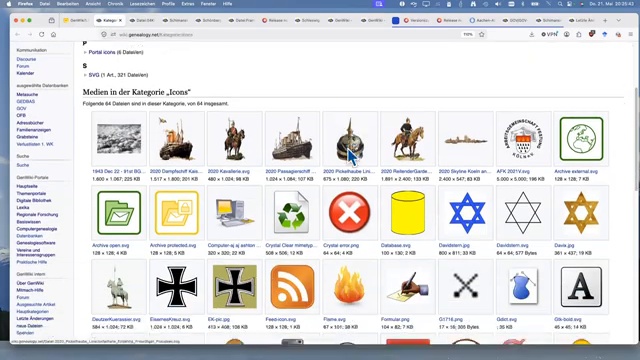
Task: Switch to the Aachen-A browser tab
Action: pyautogui.click(x=482, y=20)
